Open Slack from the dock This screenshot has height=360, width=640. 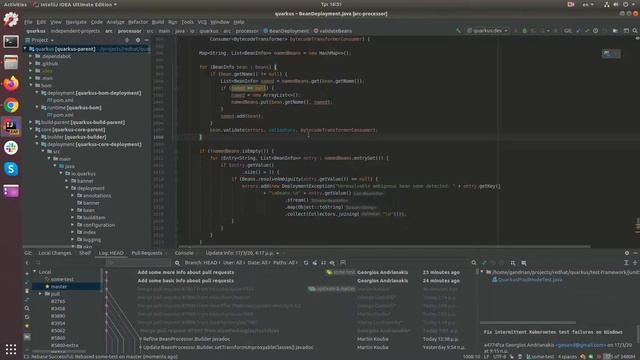point(11,147)
